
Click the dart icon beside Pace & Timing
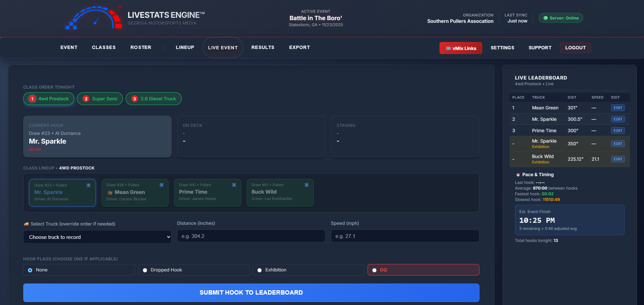coord(518,174)
